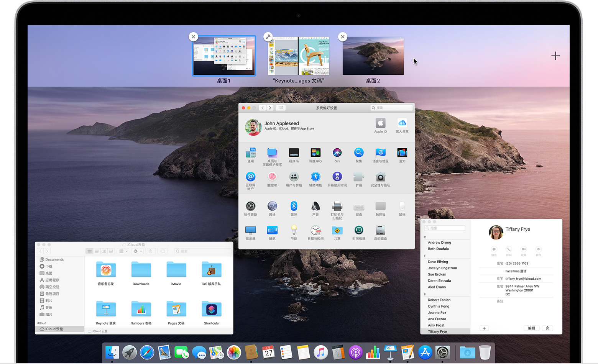
Task: Select Andrew Droog in contacts list
Action: click(439, 243)
